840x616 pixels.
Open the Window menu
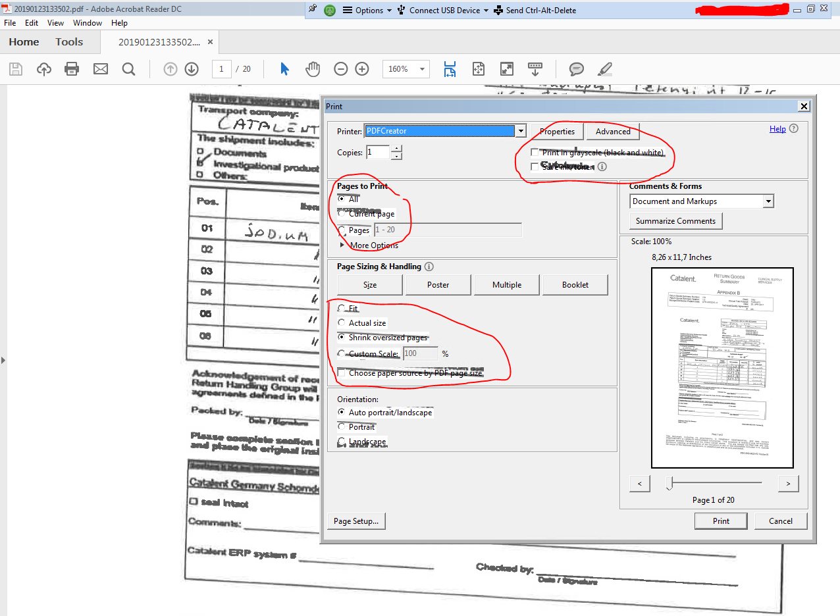pos(88,22)
